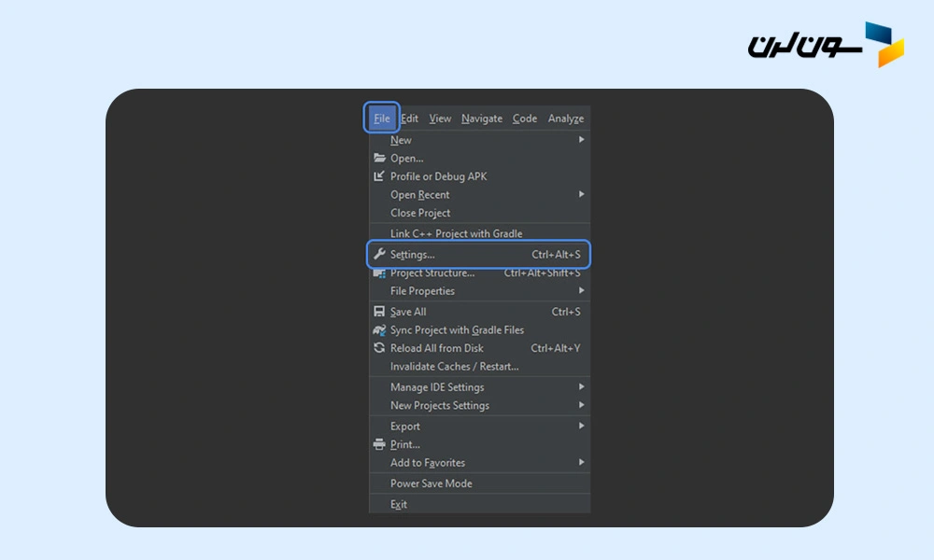Screen dimensions: 934x560
Task: Expand the Manage IDE Settings submenu arrow
Action: (581, 386)
